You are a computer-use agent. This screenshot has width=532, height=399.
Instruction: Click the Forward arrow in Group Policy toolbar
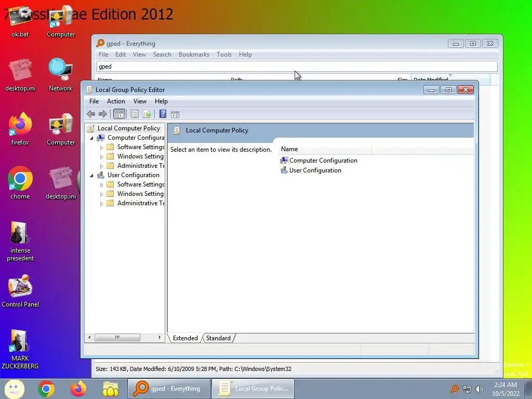pyautogui.click(x=102, y=114)
